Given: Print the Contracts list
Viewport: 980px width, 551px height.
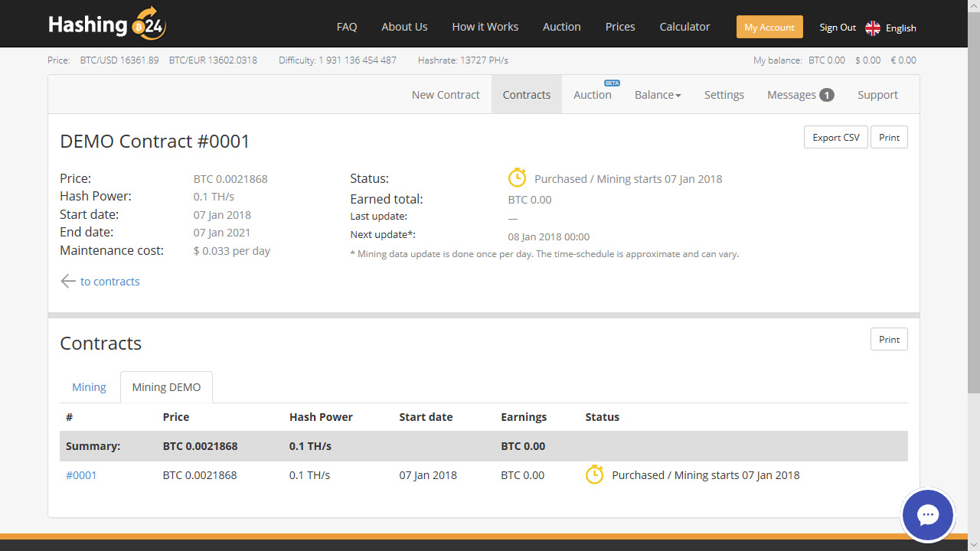Looking at the screenshot, I should (889, 339).
